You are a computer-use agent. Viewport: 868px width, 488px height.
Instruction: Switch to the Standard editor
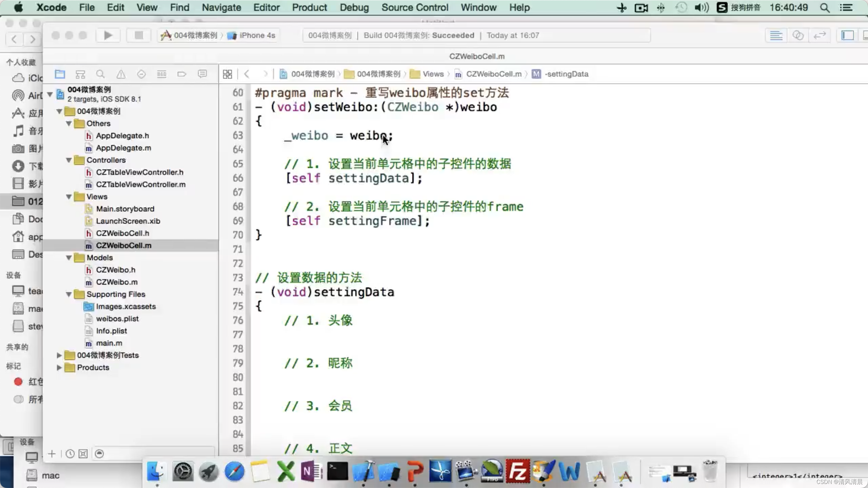click(776, 35)
